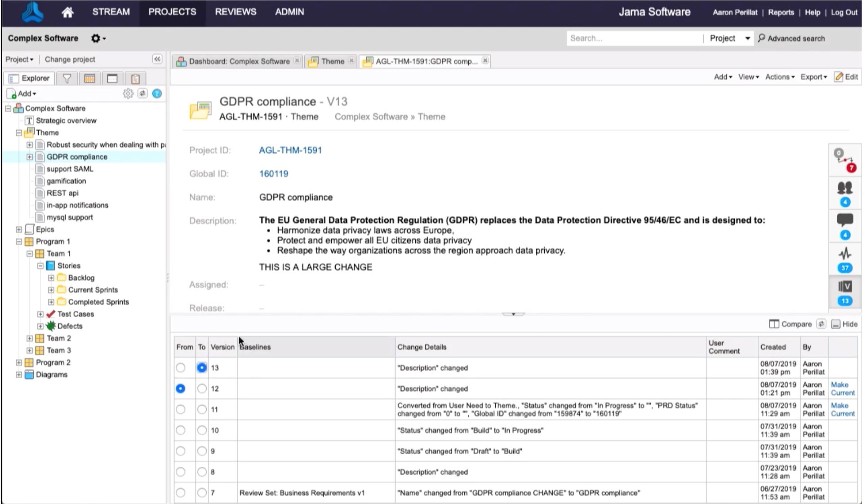Open the relationships icon in right sidebar

pyautogui.click(x=844, y=159)
